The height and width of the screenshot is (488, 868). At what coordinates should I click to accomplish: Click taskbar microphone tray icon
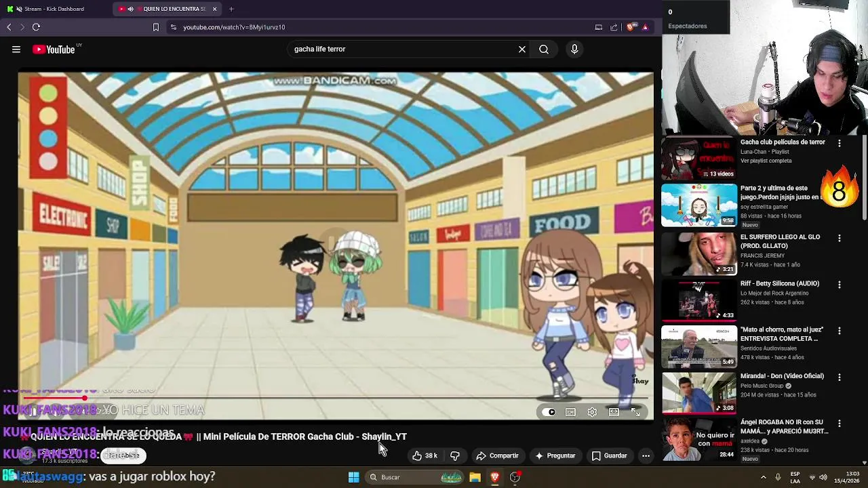(778, 477)
